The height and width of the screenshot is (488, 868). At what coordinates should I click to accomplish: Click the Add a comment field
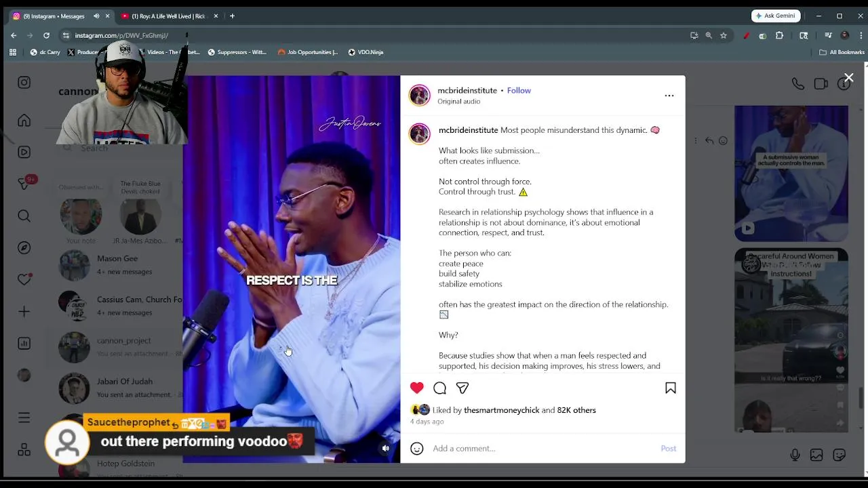coord(542,448)
